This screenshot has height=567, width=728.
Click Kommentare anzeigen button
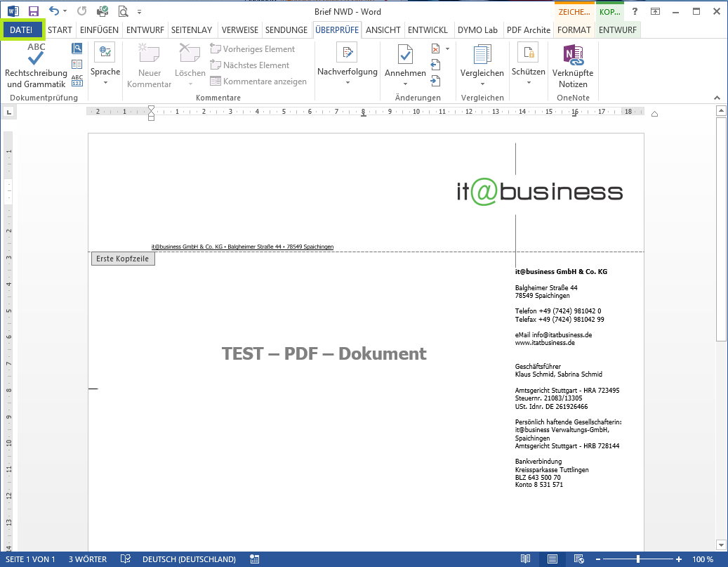pyautogui.click(x=258, y=82)
